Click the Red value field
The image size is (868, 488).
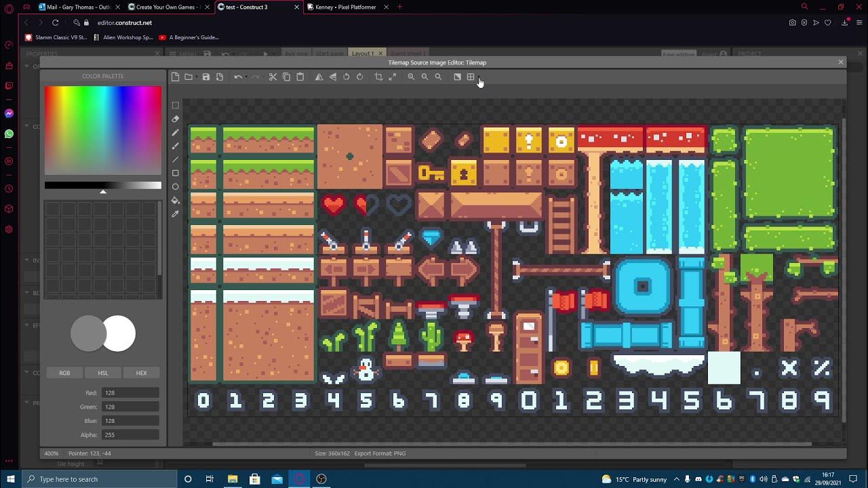[130, 392]
